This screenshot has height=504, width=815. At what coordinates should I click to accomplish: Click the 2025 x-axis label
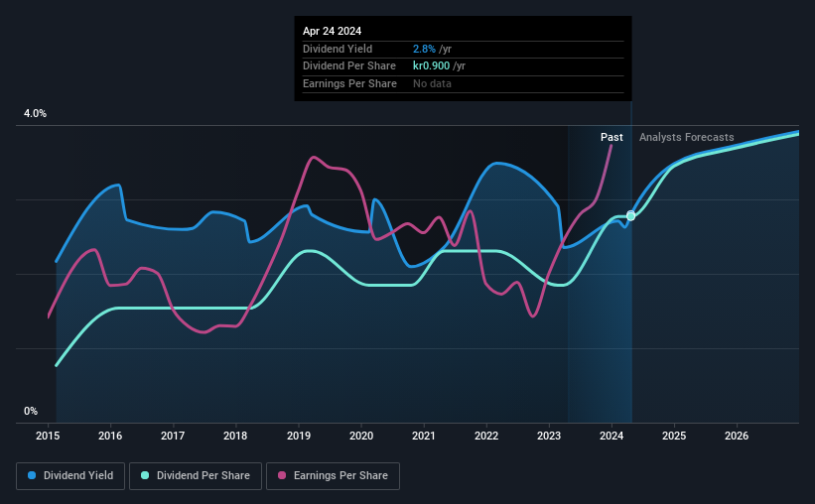[674, 436]
